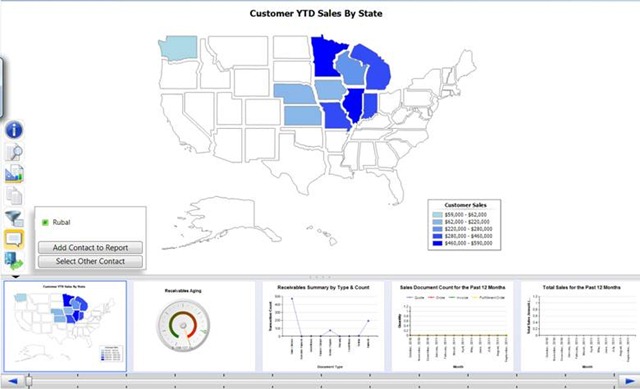Select the Receivables Aging gauge thumbnail

194,326
